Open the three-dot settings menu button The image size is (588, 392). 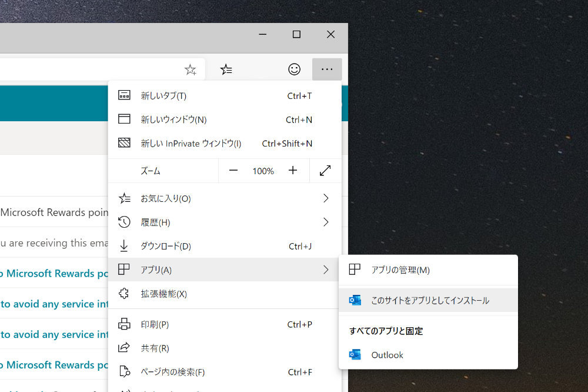tap(327, 69)
